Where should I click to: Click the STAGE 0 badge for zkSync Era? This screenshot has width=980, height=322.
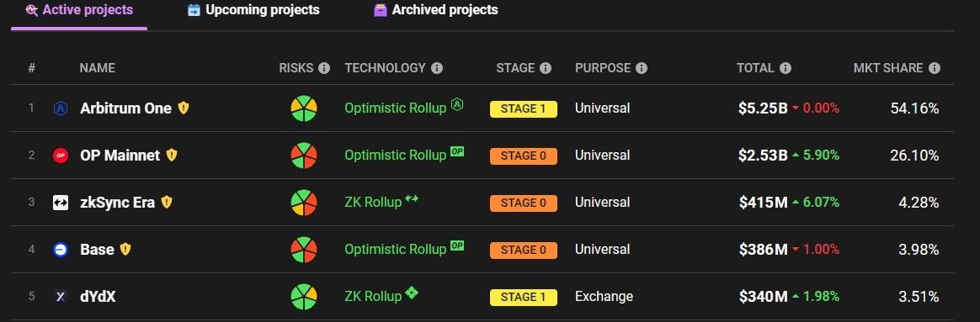click(523, 203)
